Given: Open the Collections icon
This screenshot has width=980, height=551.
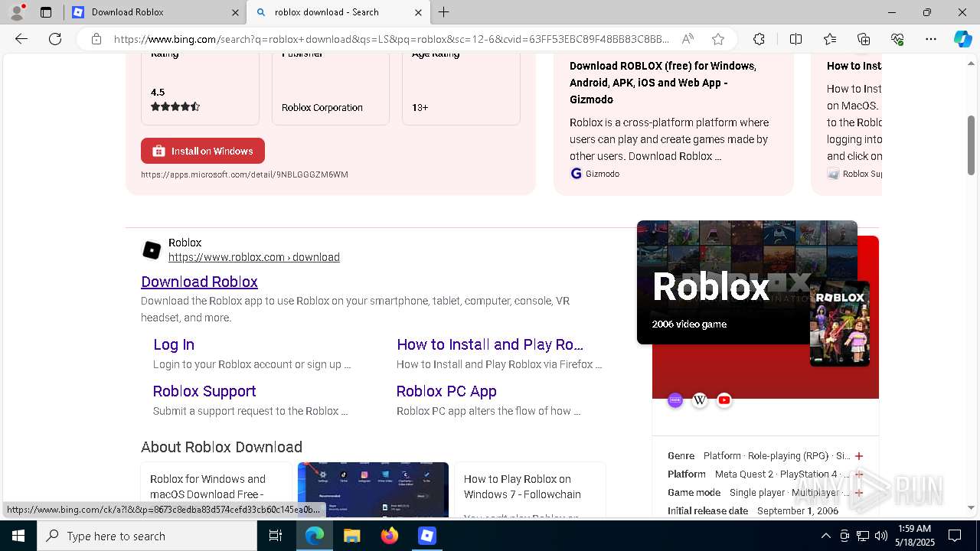Looking at the screenshot, I should pyautogui.click(x=864, y=39).
